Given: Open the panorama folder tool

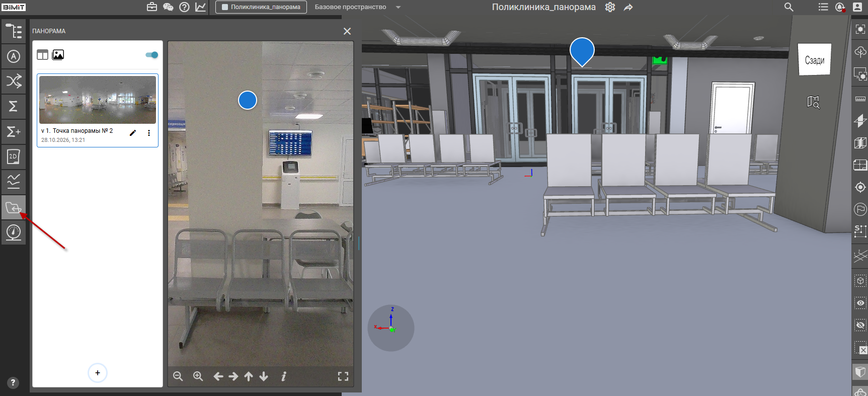Looking at the screenshot, I should click(x=14, y=207).
